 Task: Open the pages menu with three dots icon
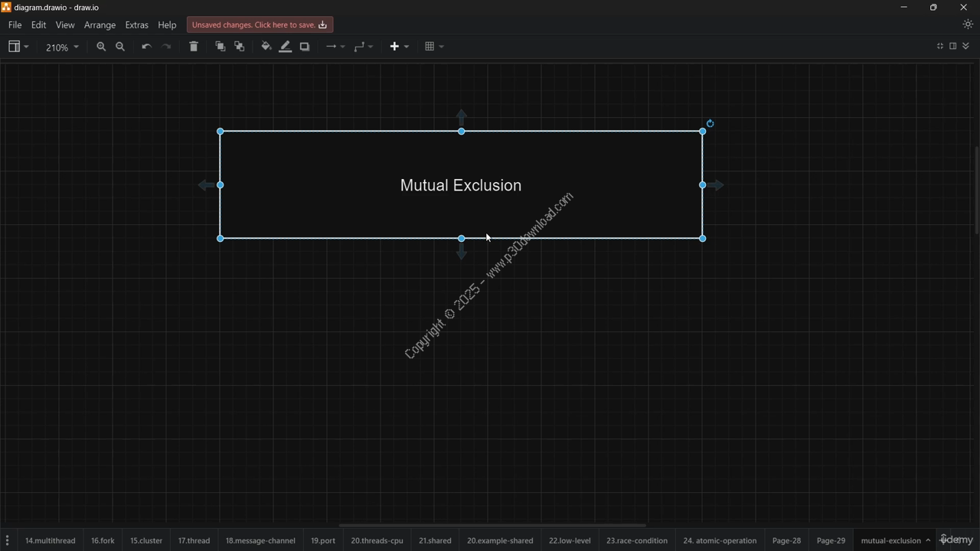(8, 540)
